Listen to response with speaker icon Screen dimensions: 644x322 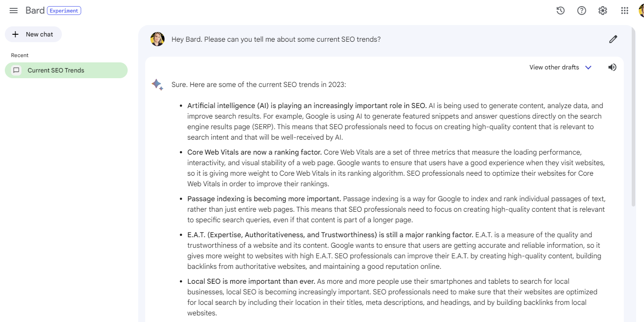pos(612,67)
